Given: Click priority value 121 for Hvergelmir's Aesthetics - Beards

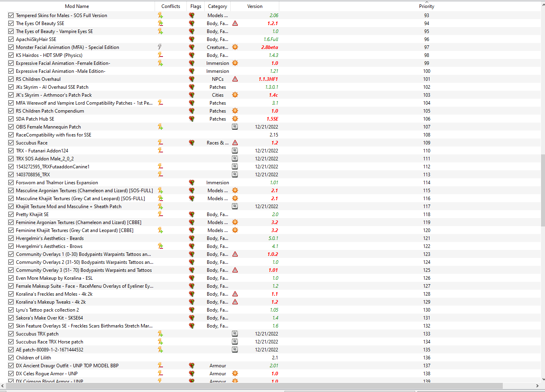Looking at the screenshot, I should (427, 238).
